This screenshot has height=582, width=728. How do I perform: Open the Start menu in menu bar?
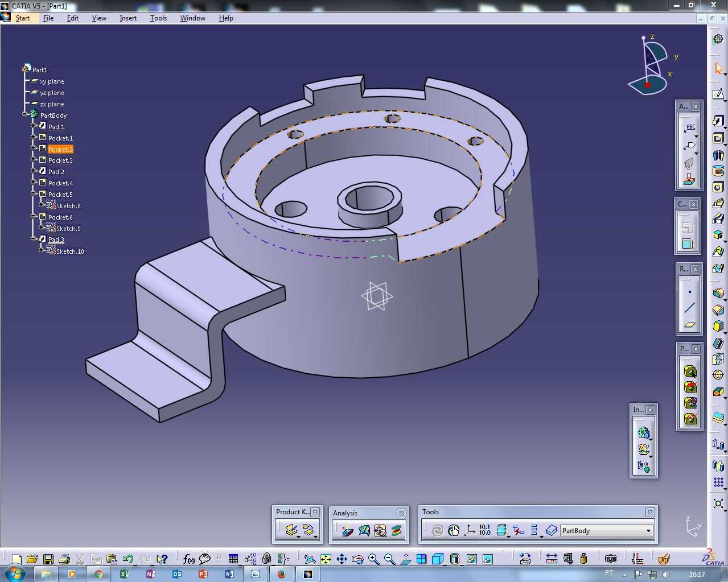pos(23,18)
